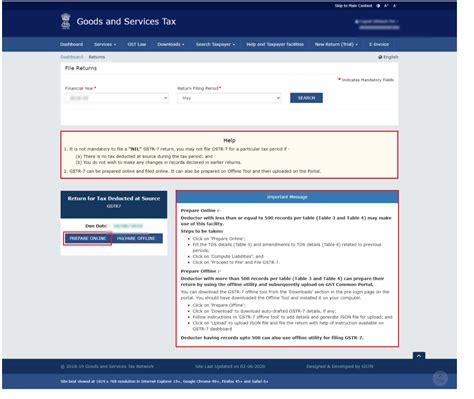Click the Prepare Online :- heading

pyautogui.click(x=201, y=211)
